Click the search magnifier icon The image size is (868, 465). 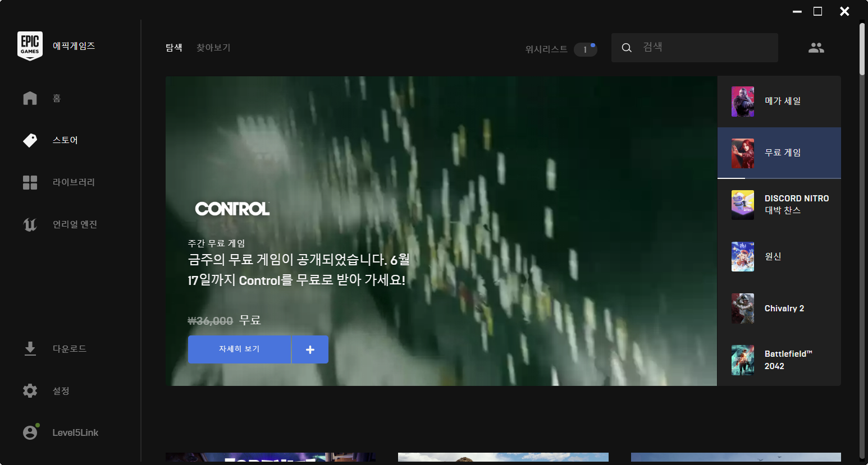coord(627,48)
